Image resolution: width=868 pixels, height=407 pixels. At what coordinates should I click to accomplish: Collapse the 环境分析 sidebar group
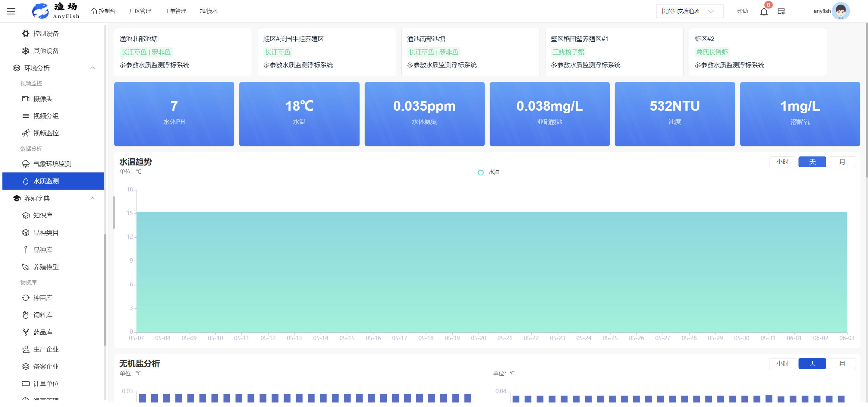[x=92, y=68]
